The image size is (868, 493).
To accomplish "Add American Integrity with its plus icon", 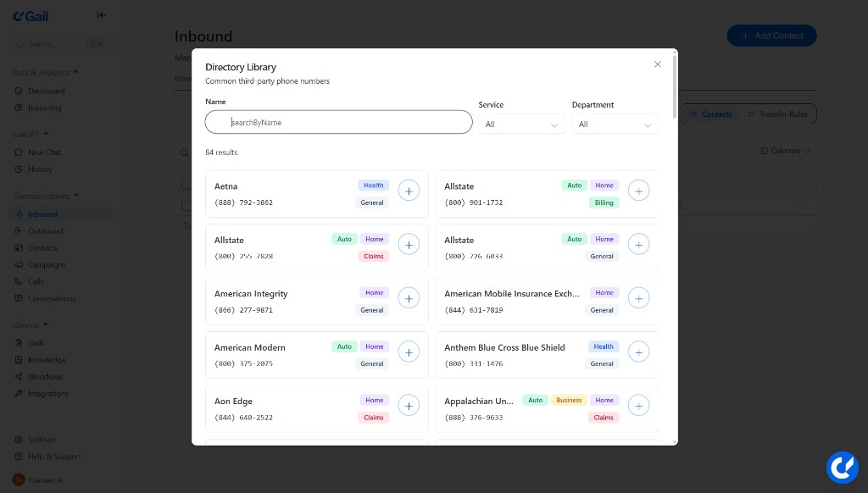I will tap(409, 298).
